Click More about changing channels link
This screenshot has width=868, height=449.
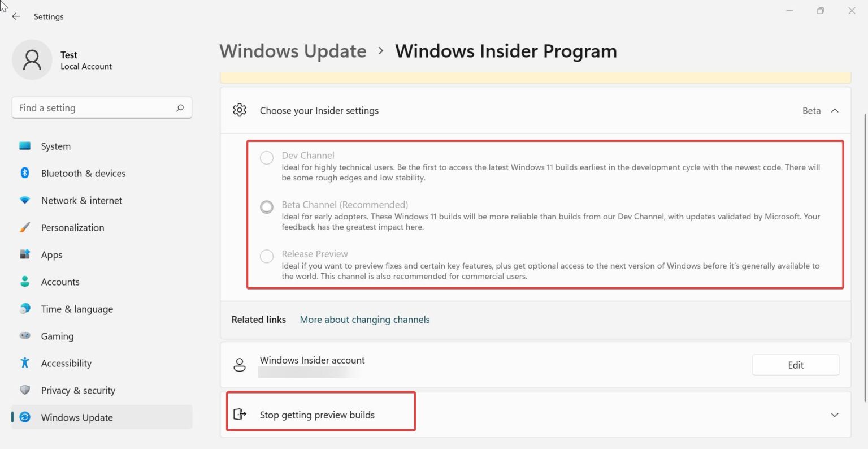(x=364, y=320)
